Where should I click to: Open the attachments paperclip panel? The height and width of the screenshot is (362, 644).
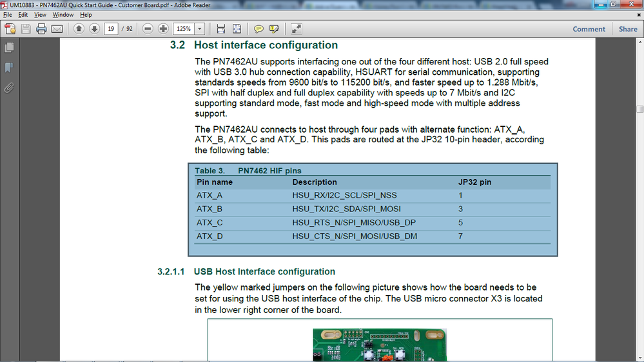click(x=9, y=88)
